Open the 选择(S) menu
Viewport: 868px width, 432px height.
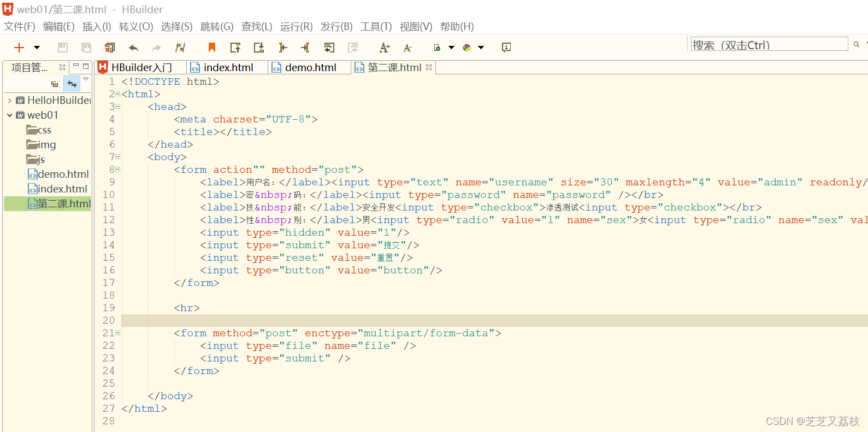[x=176, y=26]
